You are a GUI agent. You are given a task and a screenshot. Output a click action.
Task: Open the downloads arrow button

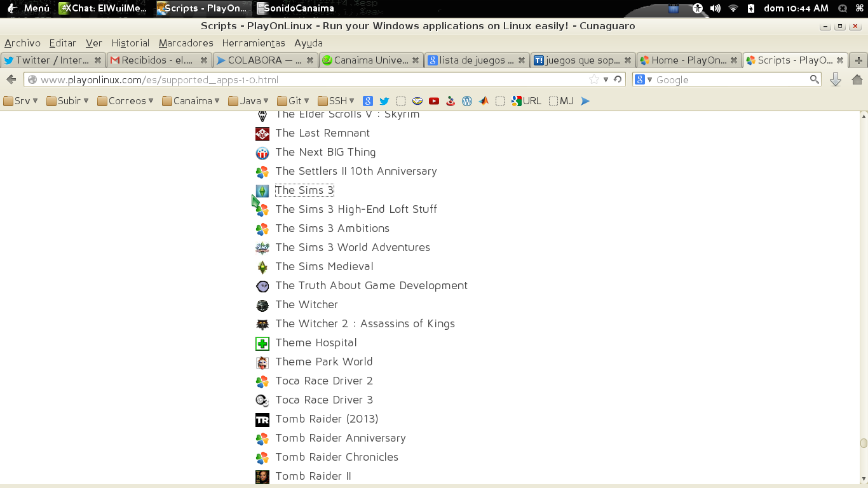pyautogui.click(x=836, y=79)
